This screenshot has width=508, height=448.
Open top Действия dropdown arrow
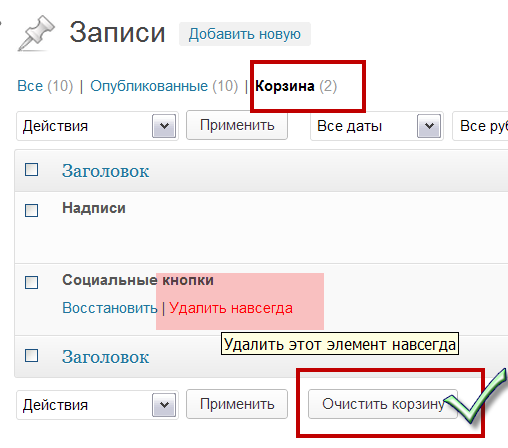pyautogui.click(x=164, y=126)
